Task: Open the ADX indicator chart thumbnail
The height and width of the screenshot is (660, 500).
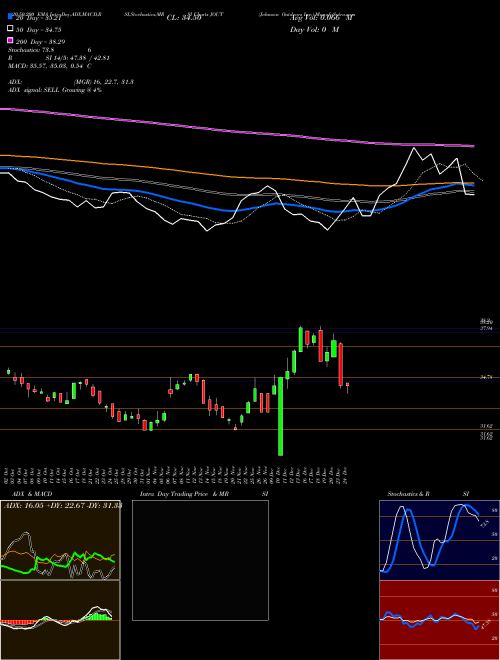Action: [60, 540]
